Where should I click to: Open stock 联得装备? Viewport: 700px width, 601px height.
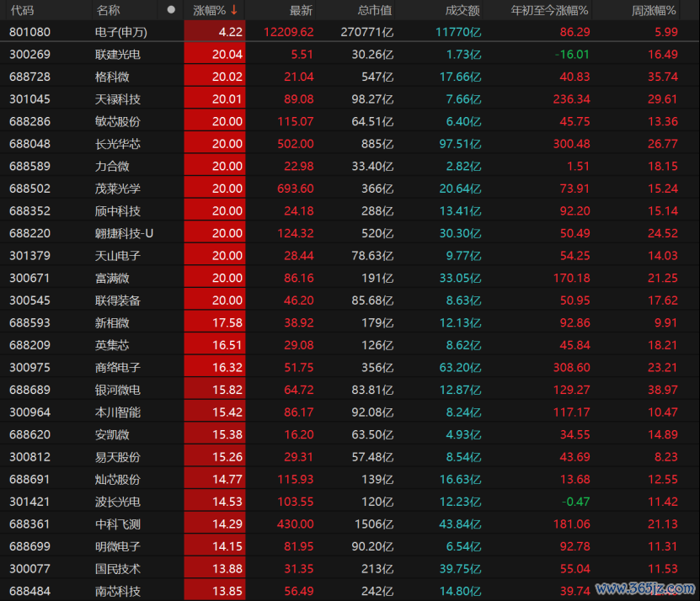click(x=118, y=300)
